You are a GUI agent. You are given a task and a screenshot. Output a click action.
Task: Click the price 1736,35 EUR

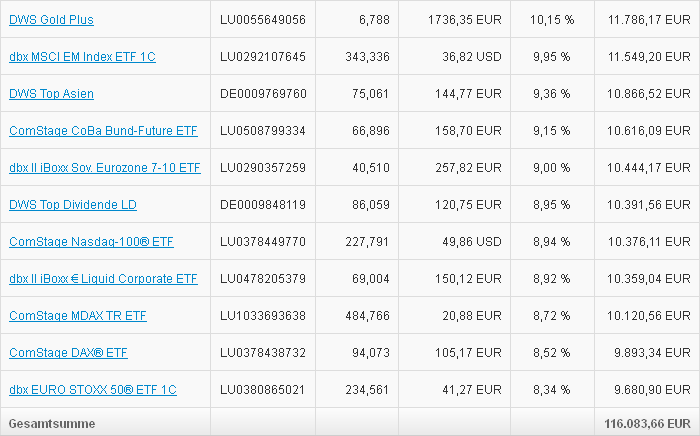(465, 20)
